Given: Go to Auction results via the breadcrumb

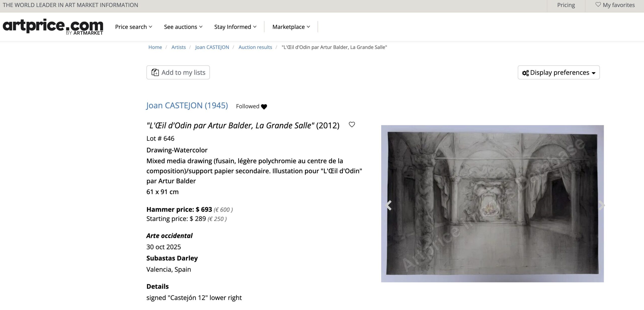Looking at the screenshot, I should [255, 47].
